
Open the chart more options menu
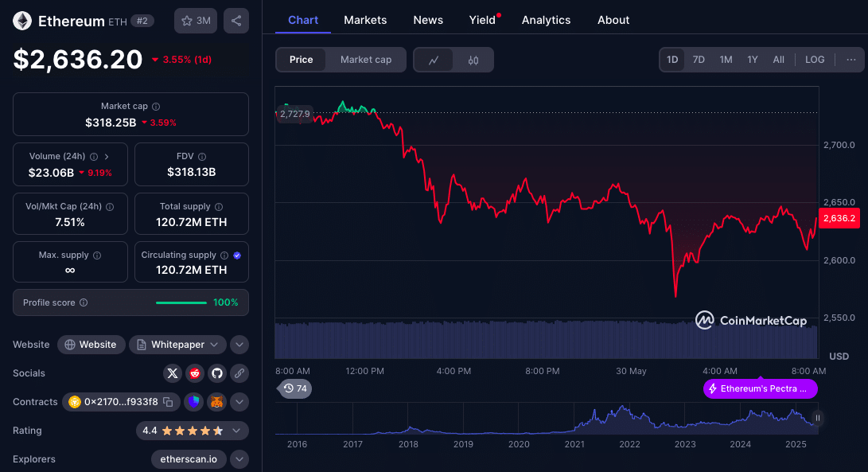pyautogui.click(x=850, y=60)
